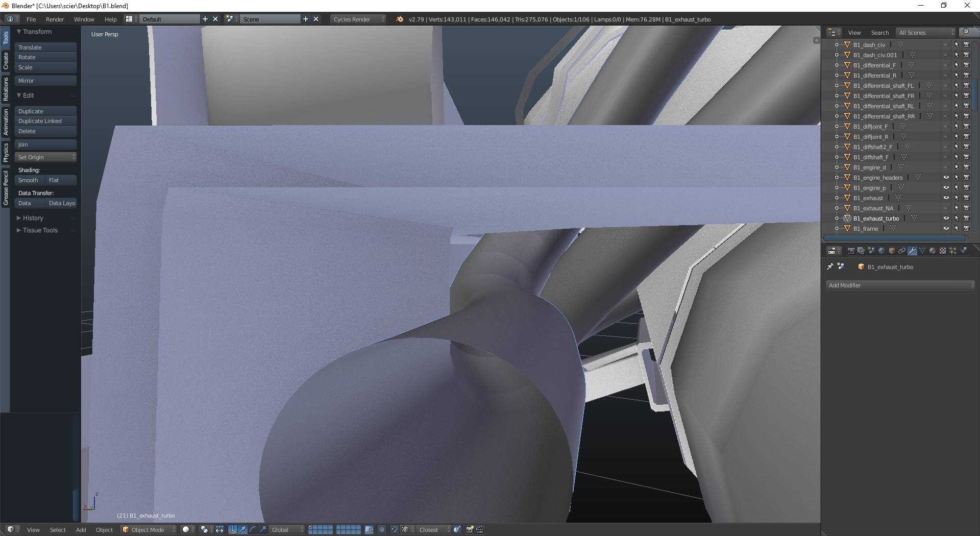Viewport: 980px width, 536px height.
Task: Open the Scene properties tab
Action: tap(871, 251)
